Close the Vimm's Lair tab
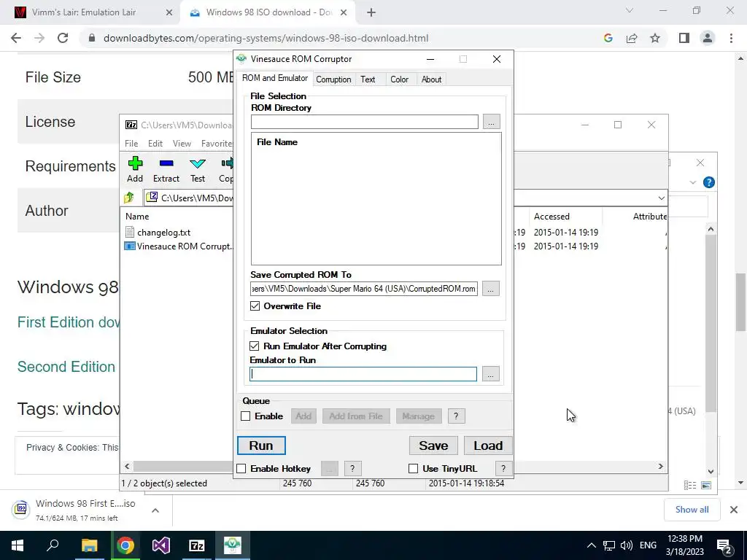 (x=169, y=13)
